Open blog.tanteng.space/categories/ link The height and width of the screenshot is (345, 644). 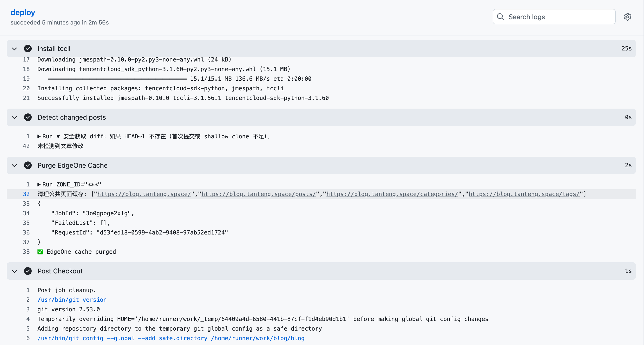coord(392,194)
